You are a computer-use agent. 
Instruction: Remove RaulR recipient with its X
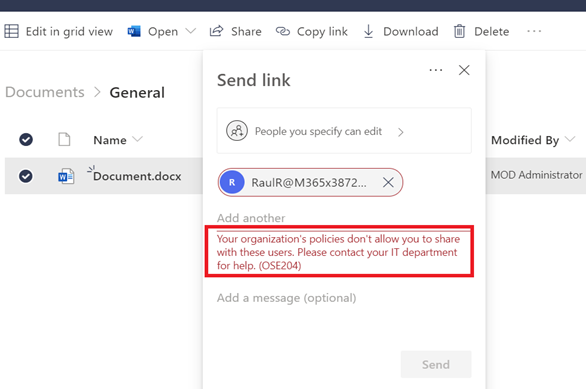tap(388, 182)
